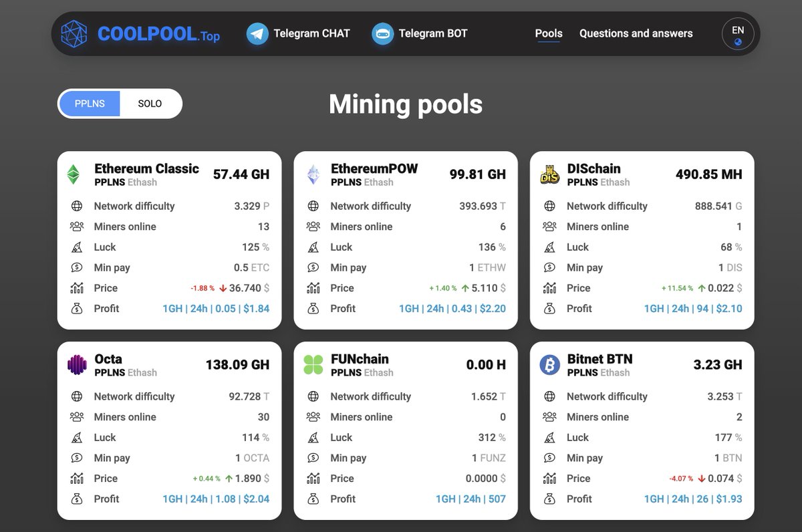This screenshot has height=532, width=802.
Task: Click Bitnet BTN hashrate 3.23 GH
Action: (x=718, y=365)
